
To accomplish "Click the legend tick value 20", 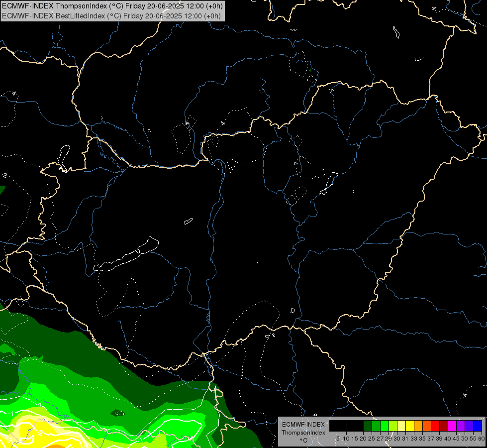I will point(363,439).
